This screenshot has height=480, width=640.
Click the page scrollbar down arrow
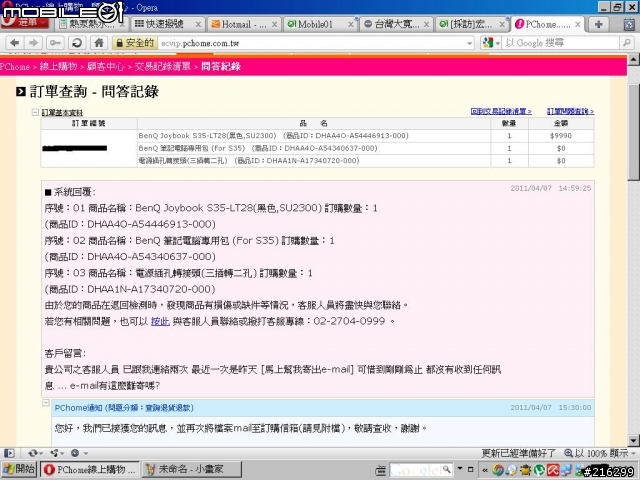633,440
